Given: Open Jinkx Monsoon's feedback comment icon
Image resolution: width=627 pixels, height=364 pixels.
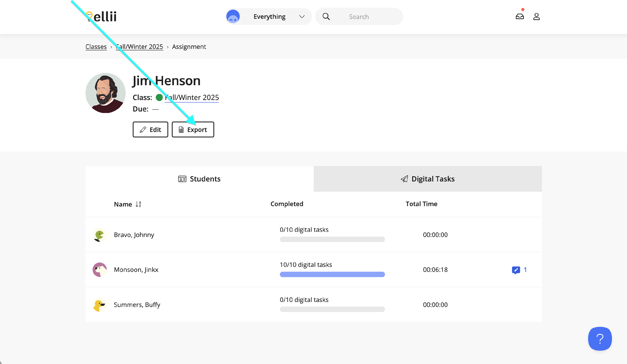Looking at the screenshot, I should [516, 270].
